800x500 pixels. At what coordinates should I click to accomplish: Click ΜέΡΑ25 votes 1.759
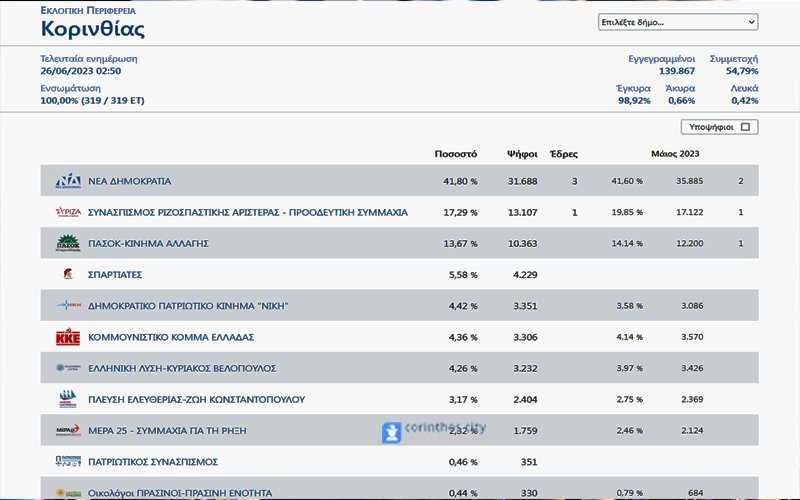(525, 430)
